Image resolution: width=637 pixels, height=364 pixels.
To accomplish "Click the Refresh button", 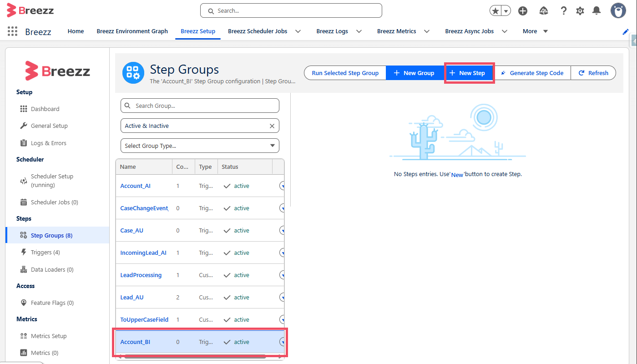I will point(593,73).
